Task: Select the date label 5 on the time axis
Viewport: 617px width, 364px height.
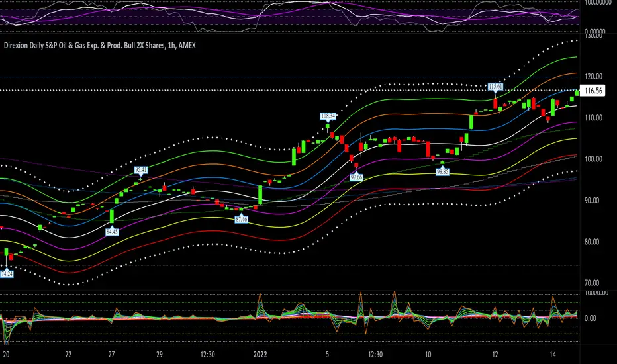Action: click(x=328, y=355)
